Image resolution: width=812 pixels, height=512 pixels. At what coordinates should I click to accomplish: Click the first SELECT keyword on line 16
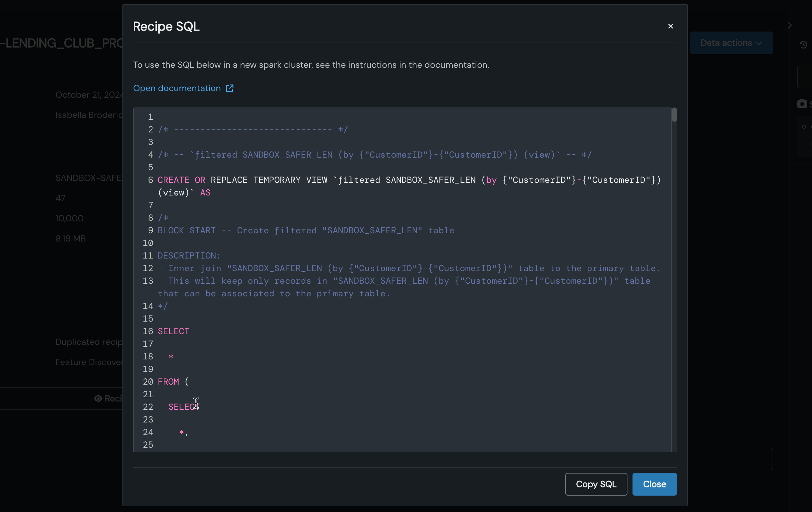(173, 331)
